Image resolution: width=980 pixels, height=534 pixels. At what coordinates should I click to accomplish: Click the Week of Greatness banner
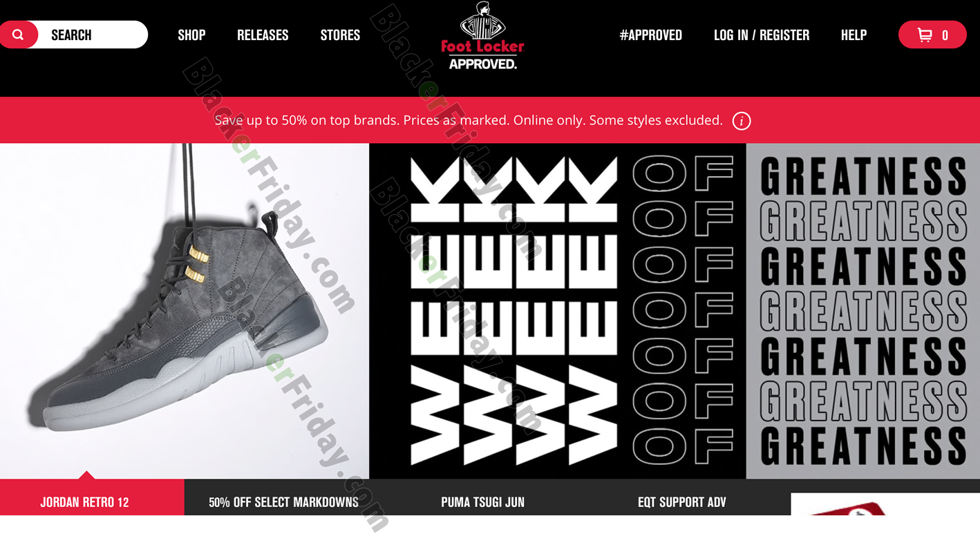point(557,311)
